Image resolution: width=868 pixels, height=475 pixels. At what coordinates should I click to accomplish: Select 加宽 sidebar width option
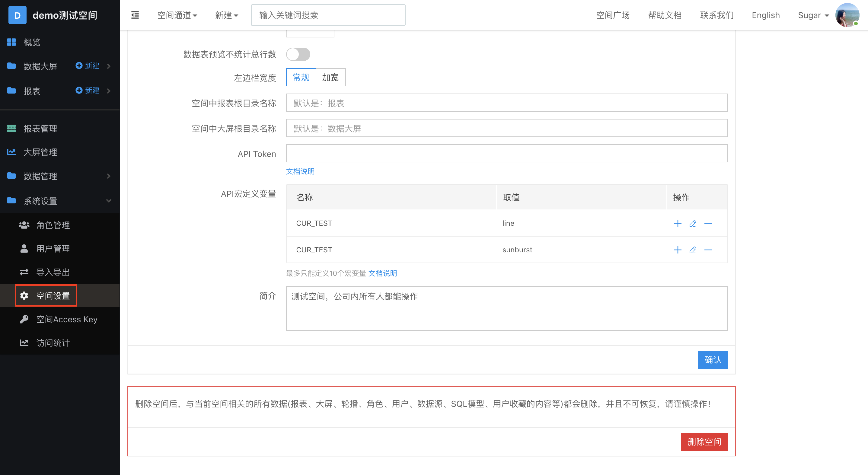point(330,78)
